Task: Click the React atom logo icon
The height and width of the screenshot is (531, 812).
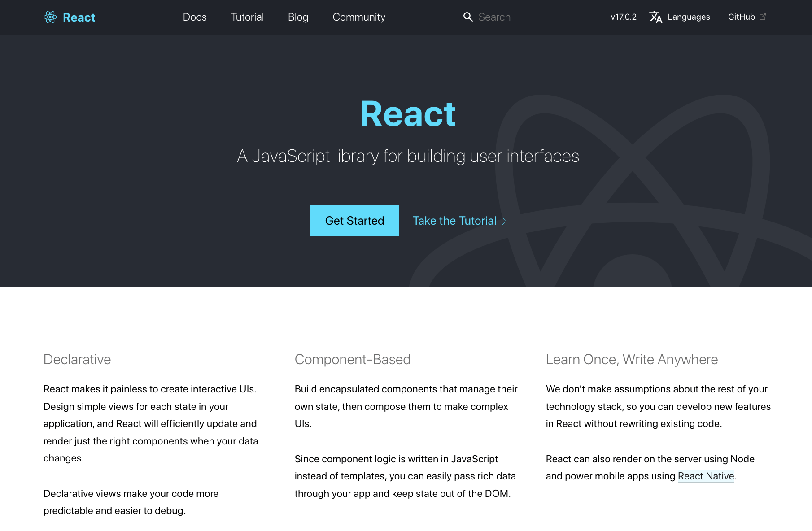Action: 50,17
